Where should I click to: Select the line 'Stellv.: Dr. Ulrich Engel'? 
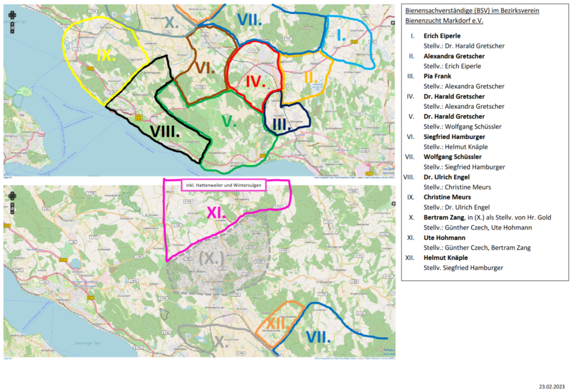coord(457,208)
